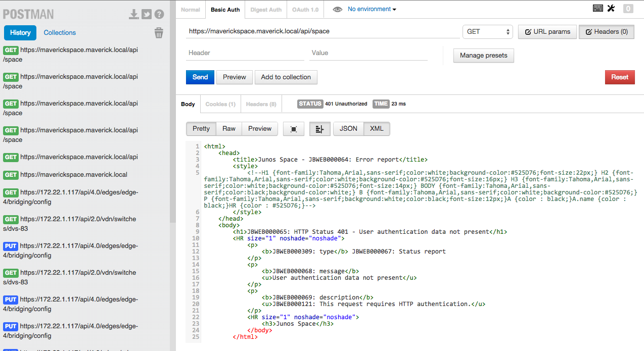Select the Normal auth tab
This screenshot has width=644, height=351.
click(x=191, y=10)
